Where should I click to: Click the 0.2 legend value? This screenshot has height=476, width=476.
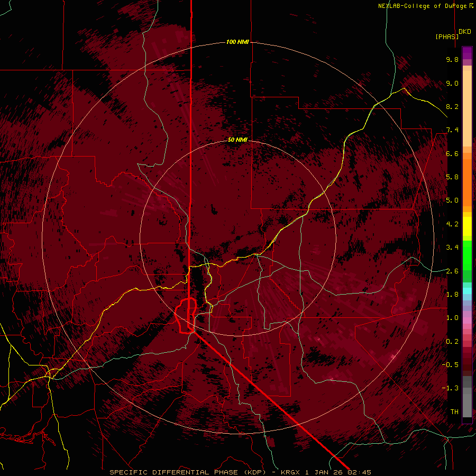point(452,342)
